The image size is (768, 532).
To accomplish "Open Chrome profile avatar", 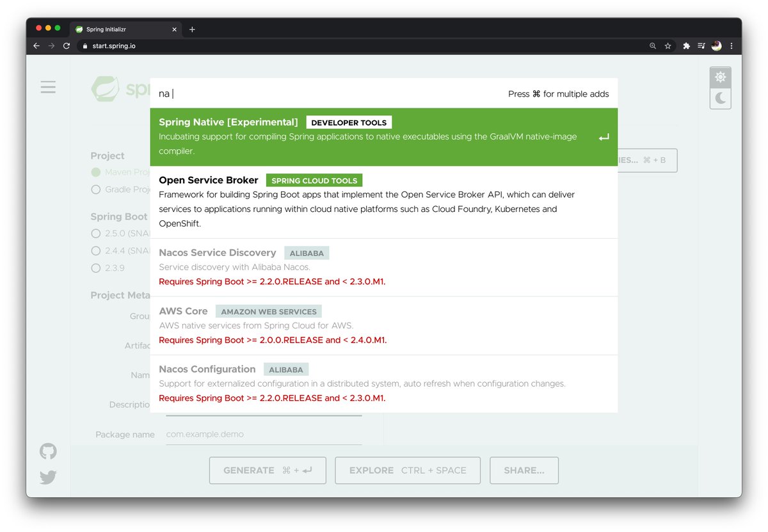I will [x=716, y=46].
